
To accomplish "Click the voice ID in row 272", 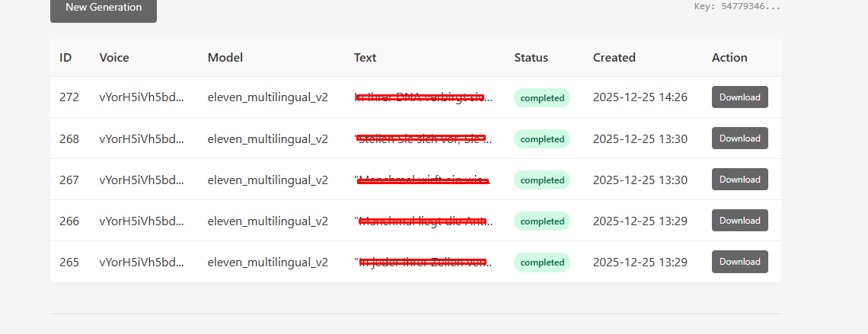I will point(142,97).
